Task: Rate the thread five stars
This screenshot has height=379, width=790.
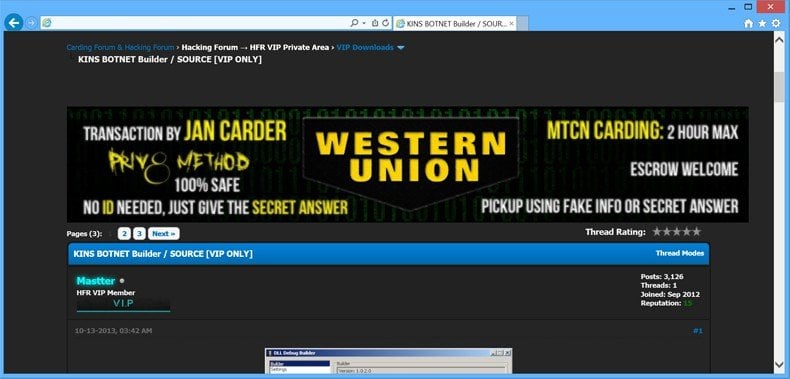Action: click(696, 232)
